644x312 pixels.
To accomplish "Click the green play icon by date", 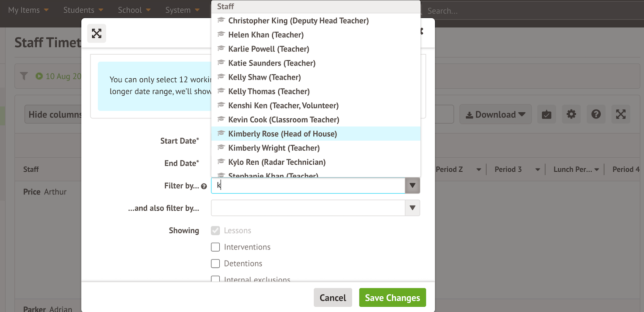I will click(x=39, y=76).
